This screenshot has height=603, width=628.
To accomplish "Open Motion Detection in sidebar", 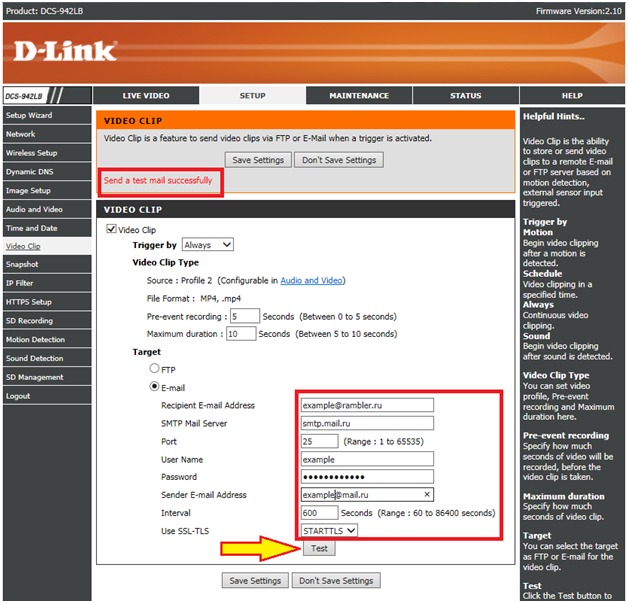I will [x=36, y=340].
